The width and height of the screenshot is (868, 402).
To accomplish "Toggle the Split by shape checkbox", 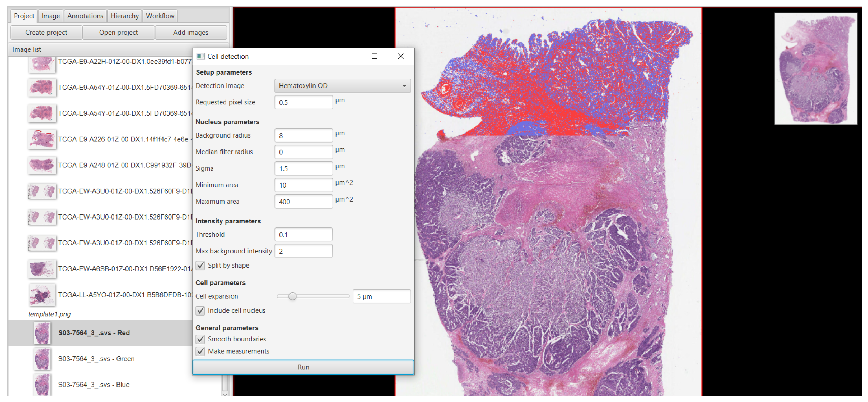I will pyautogui.click(x=200, y=266).
